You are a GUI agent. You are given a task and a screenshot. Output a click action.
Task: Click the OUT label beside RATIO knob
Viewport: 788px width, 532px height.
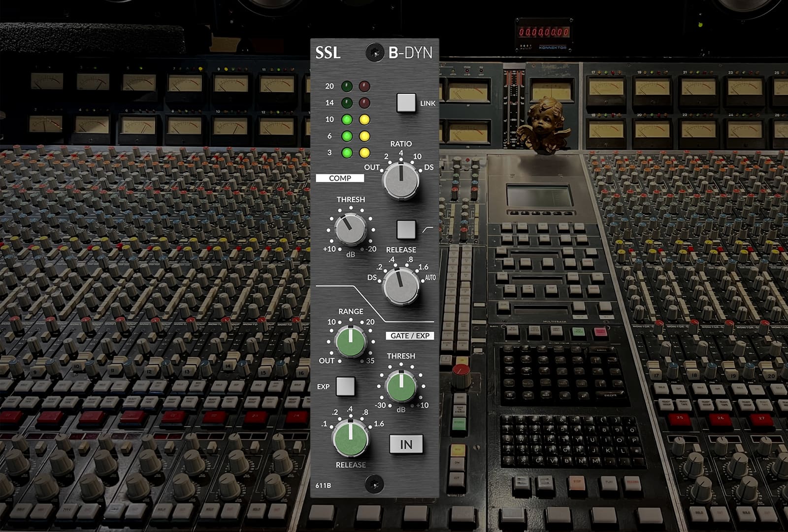pos(372,167)
